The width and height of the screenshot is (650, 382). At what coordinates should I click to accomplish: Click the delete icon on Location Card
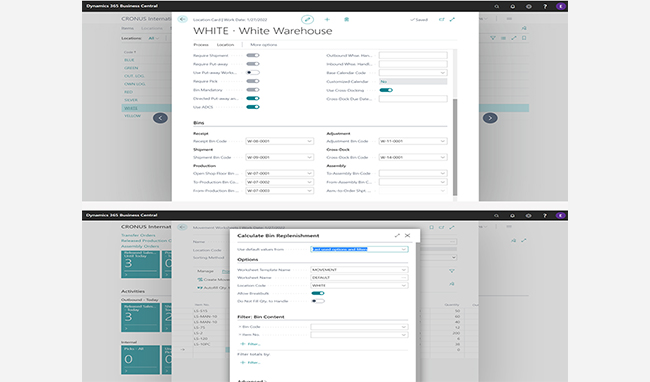pos(347,19)
